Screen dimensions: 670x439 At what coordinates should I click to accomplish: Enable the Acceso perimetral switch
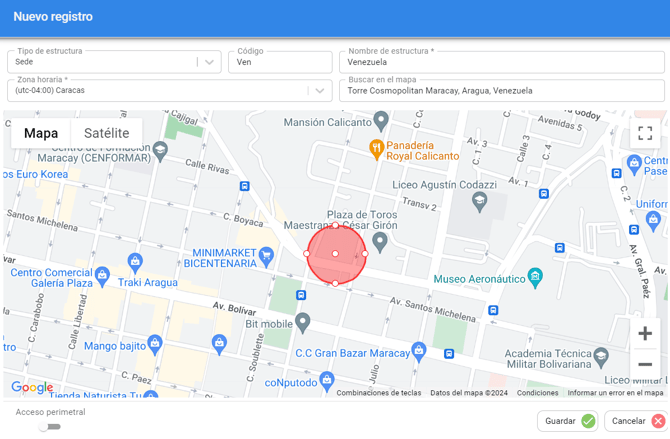(x=50, y=427)
